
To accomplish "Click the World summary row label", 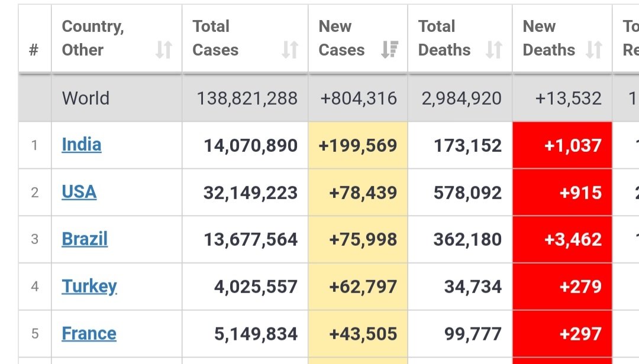I will pyautogui.click(x=86, y=99).
